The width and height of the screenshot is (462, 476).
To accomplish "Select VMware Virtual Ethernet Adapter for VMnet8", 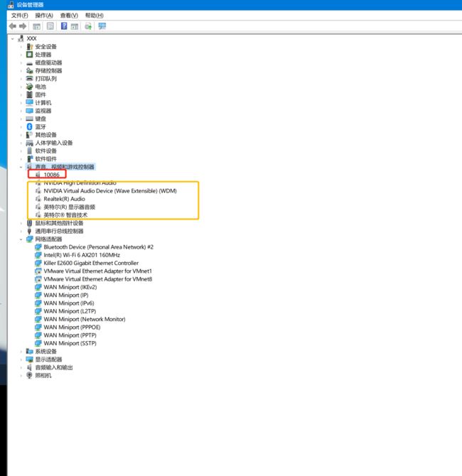I will [x=98, y=279].
